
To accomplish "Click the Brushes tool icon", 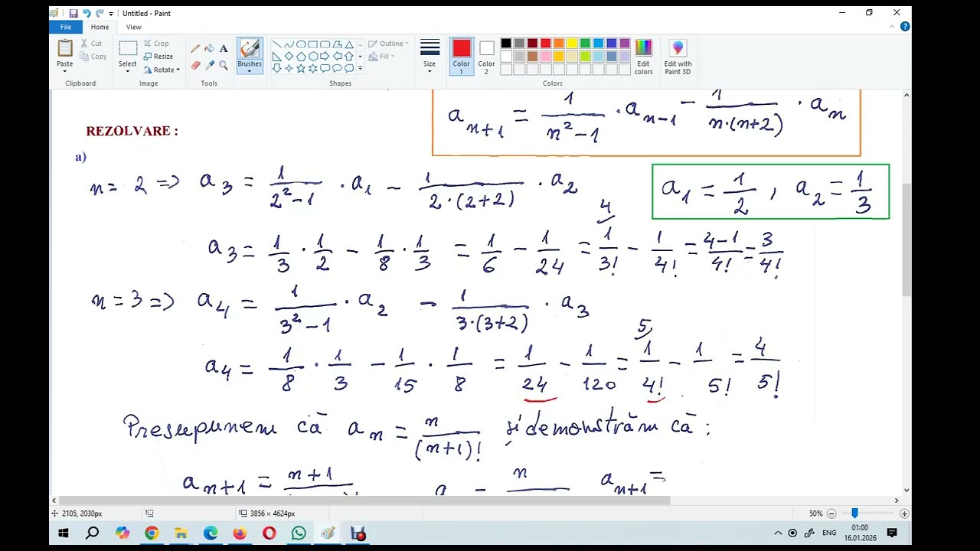I will 250,49.
